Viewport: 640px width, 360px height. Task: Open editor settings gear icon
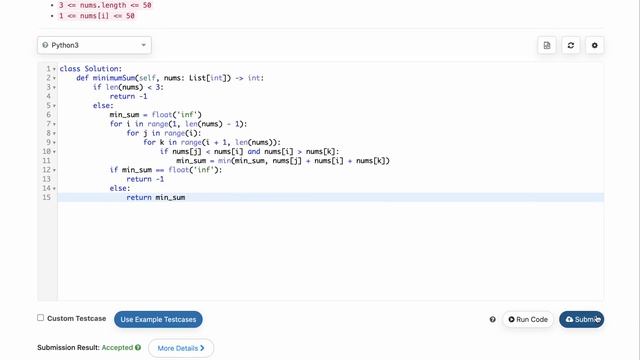595,45
